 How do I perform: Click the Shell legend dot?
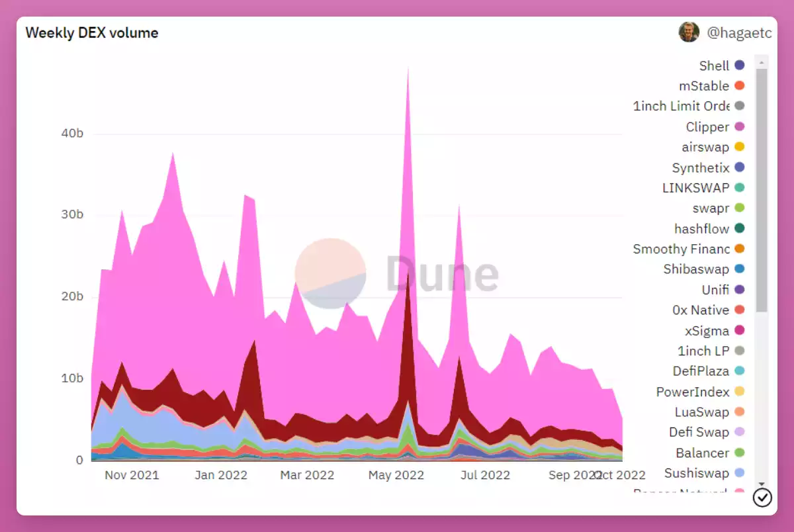coord(740,66)
